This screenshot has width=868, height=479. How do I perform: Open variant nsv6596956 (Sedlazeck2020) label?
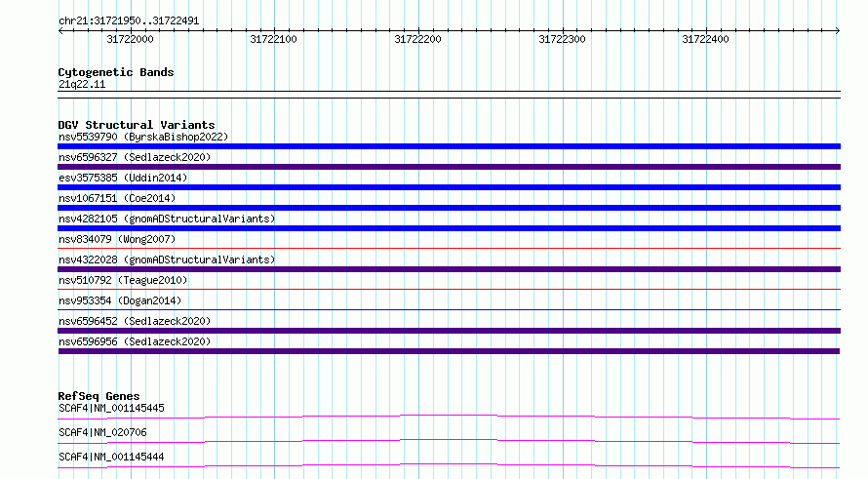tap(135, 341)
